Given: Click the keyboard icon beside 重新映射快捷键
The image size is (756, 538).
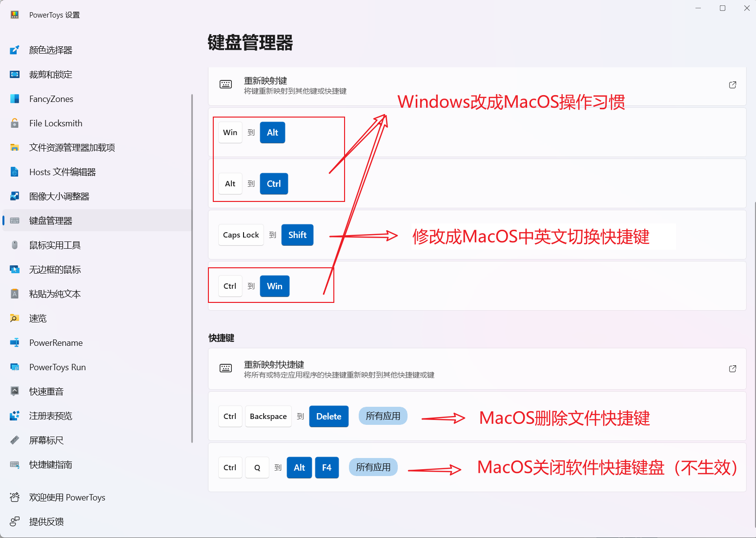Looking at the screenshot, I should click(x=225, y=368).
